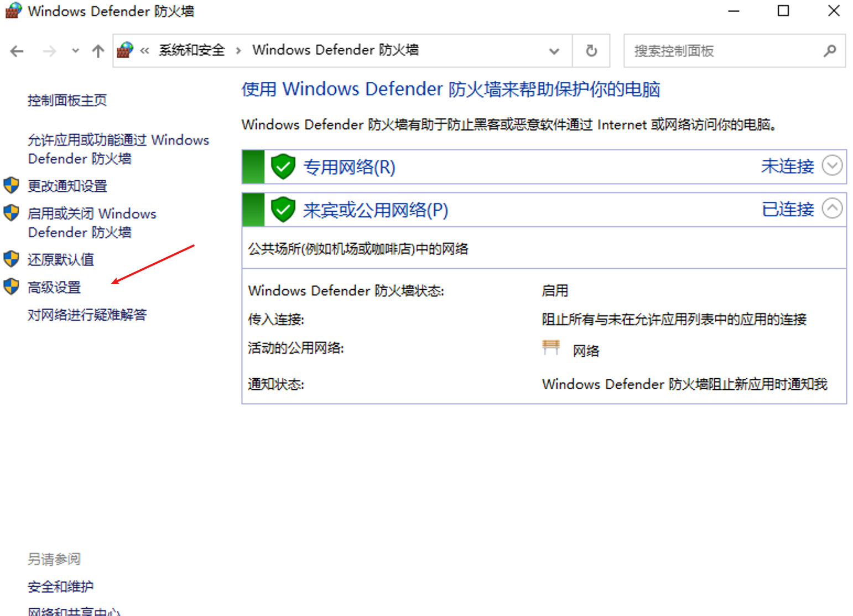
Task: Click the 专用网络(R) heading
Action: coord(349,167)
